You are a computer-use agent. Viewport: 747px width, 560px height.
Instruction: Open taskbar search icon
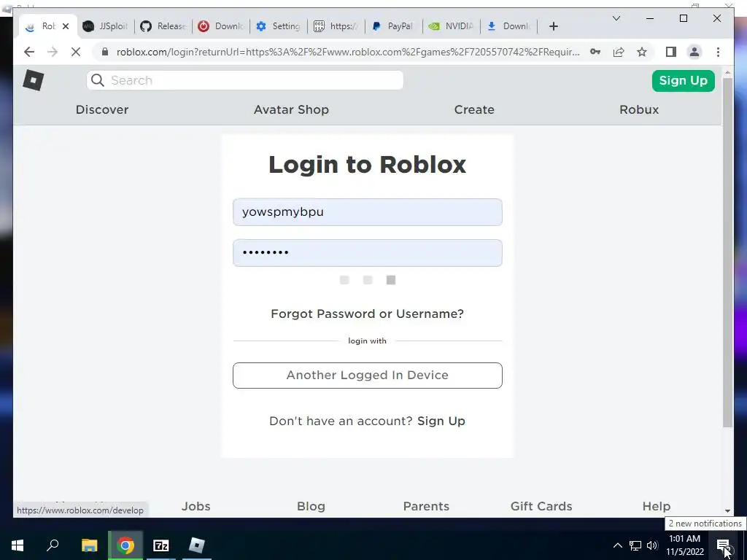pyautogui.click(x=53, y=545)
